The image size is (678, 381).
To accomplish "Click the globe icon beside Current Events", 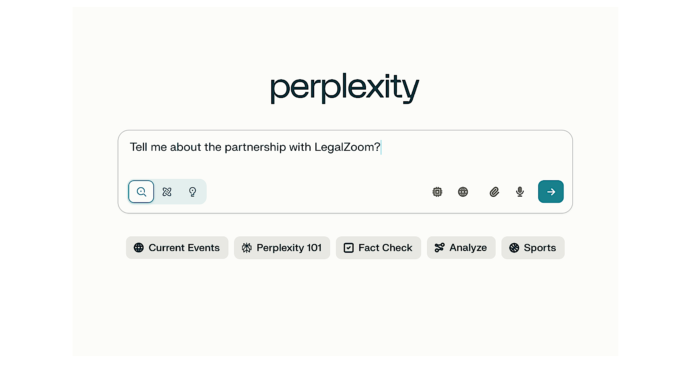I will [138, 248].
